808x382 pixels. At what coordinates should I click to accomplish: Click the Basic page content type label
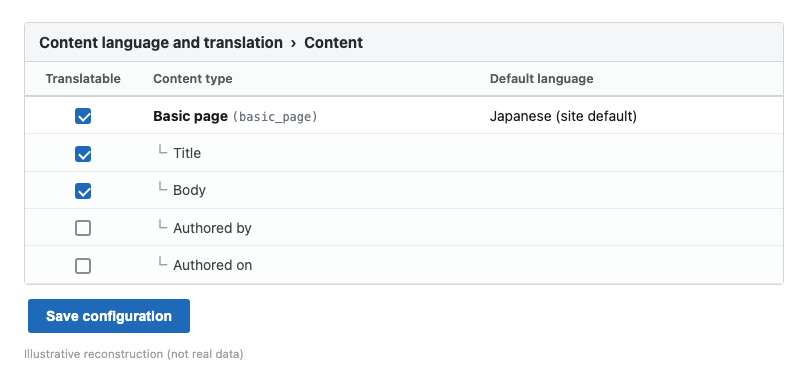190,117
